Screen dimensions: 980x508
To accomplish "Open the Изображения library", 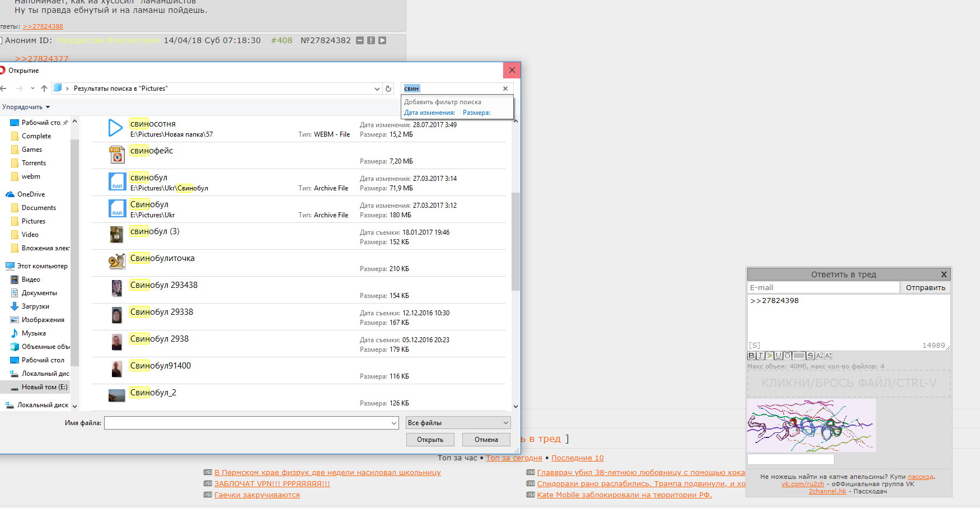I will 37,320.
